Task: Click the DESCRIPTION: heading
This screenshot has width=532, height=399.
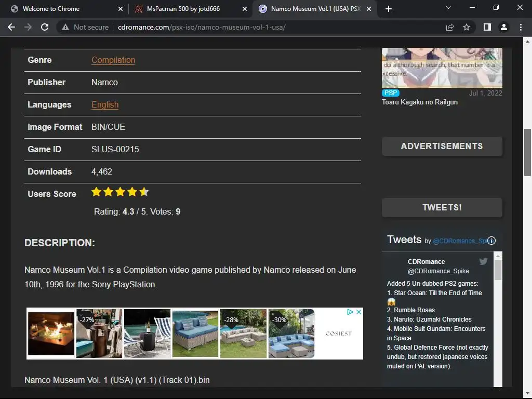Action: [60, 243]
